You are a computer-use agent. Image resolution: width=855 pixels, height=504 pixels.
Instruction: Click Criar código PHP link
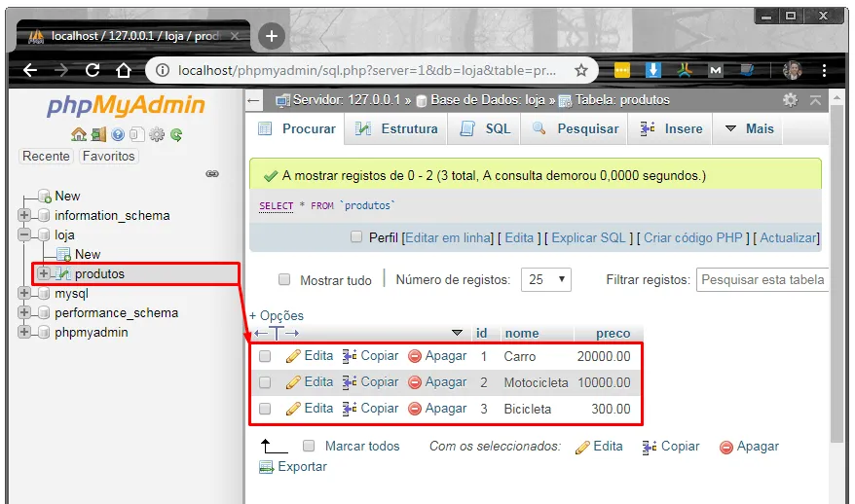point(693,237)
